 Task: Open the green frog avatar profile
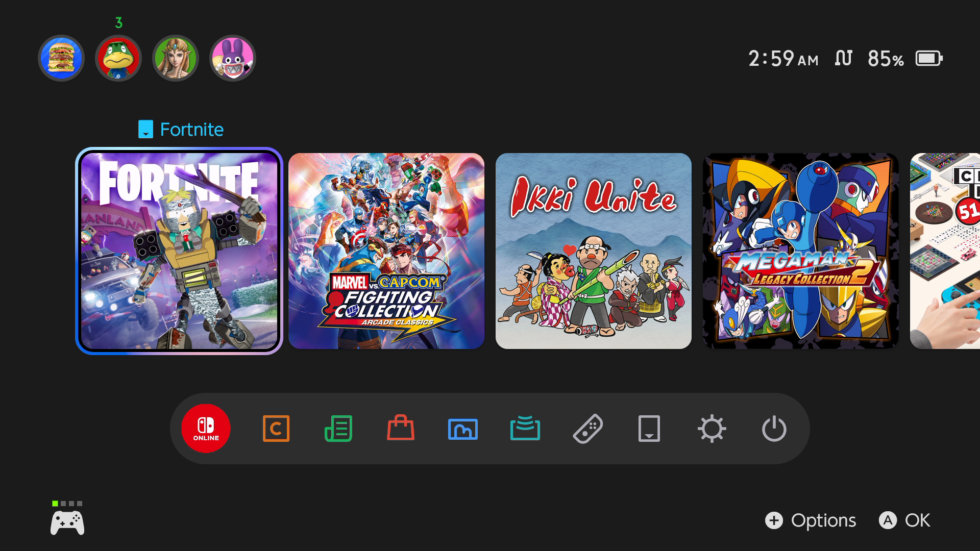click(x=118, y=58)
